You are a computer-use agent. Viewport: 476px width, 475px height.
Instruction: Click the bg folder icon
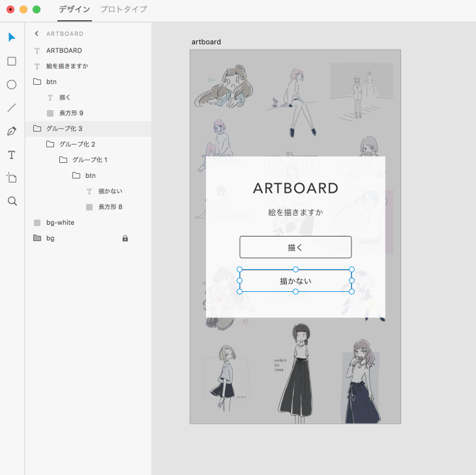coord(37,238)
